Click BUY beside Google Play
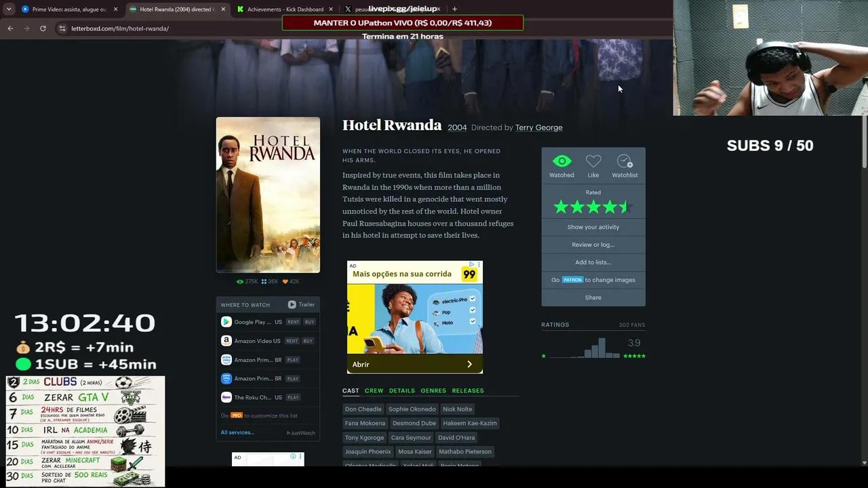 (309, 322)
